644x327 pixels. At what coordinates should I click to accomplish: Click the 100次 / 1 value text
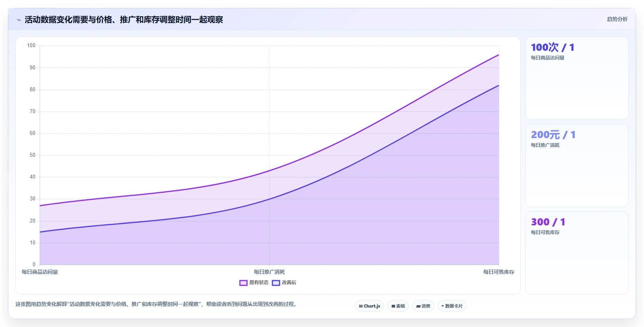tap(553, 48)
